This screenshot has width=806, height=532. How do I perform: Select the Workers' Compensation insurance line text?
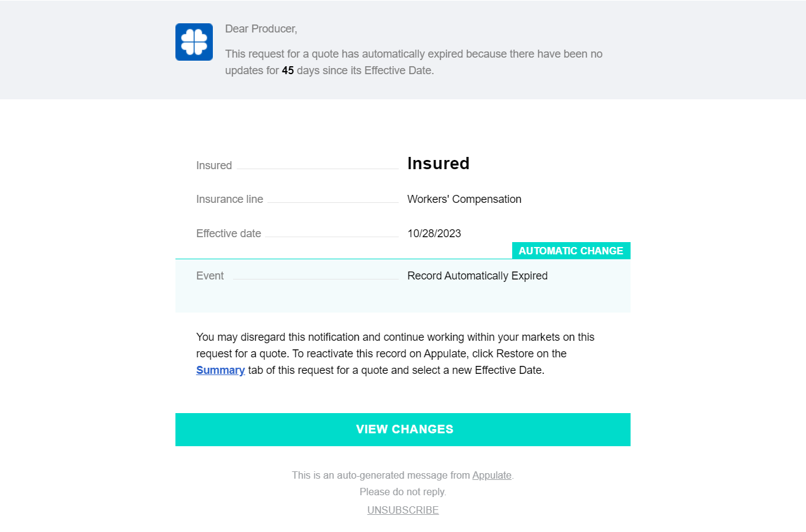click(x=464, y=199)
